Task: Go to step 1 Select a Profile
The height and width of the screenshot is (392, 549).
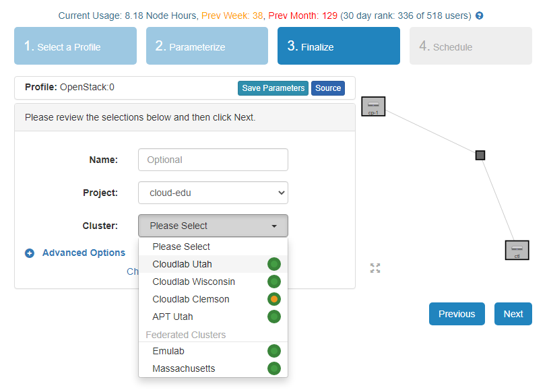Action: 75,46
